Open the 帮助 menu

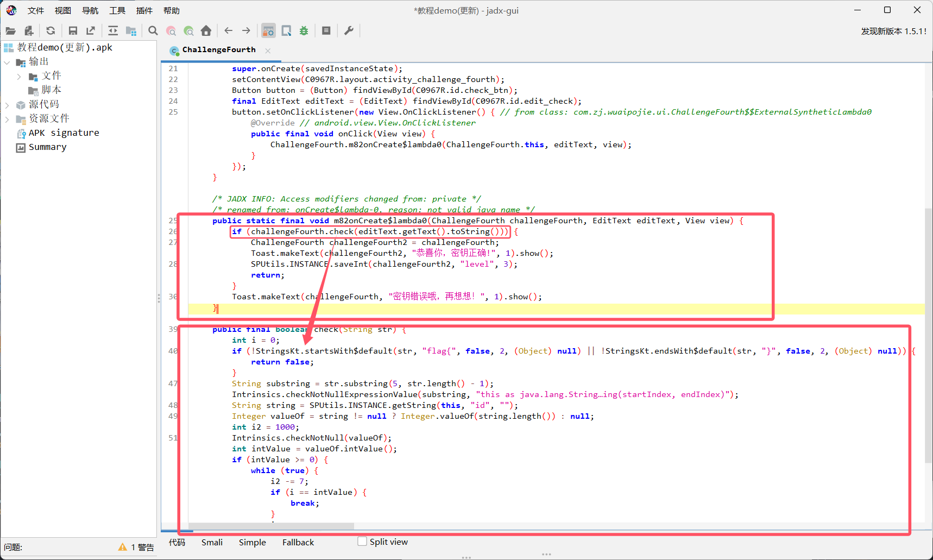[172, 10]
